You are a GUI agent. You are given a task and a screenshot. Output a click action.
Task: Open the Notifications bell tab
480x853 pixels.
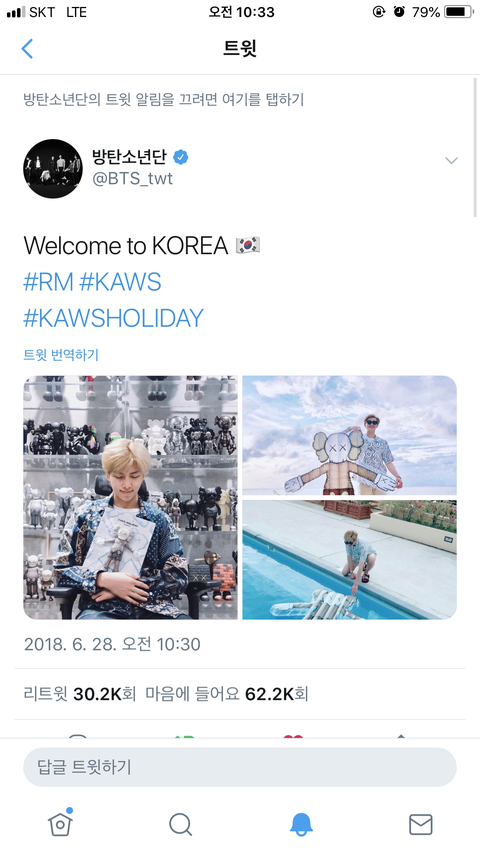[x=300, y=824]
